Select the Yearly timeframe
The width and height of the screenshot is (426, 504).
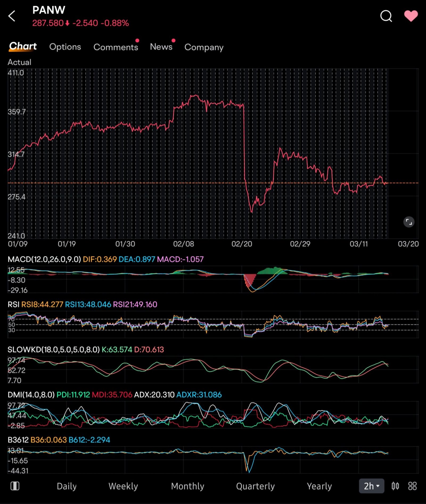319,486
